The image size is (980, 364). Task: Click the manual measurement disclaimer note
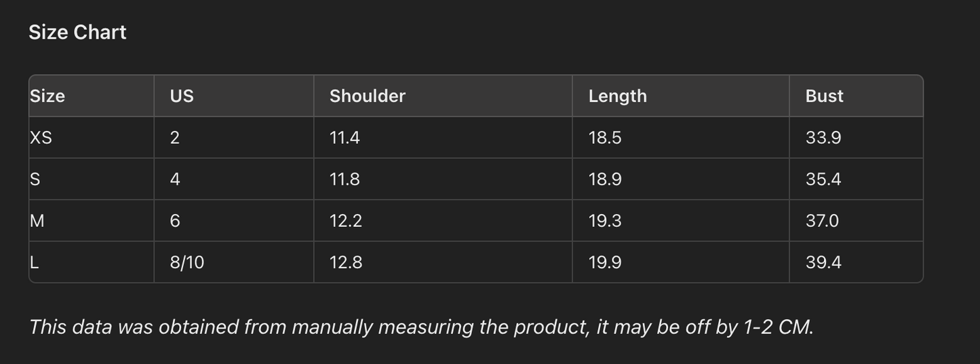click(x=420, y=327)
